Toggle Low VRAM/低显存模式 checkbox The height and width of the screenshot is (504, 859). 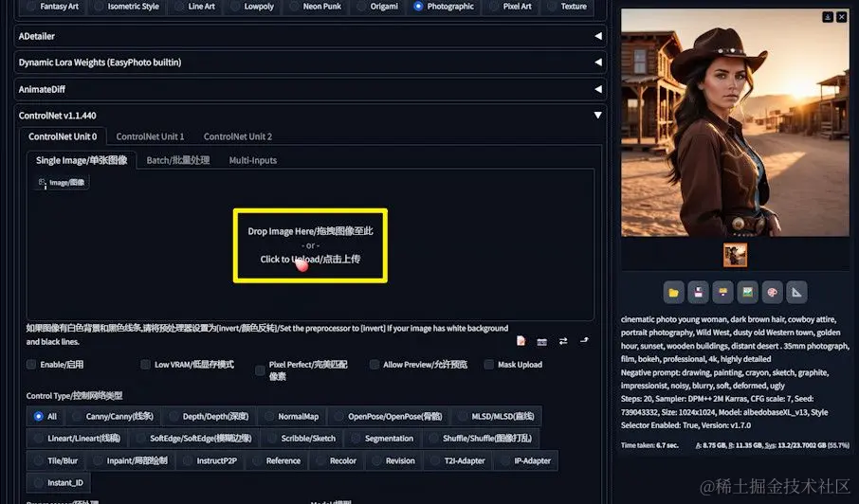point(145,365)
